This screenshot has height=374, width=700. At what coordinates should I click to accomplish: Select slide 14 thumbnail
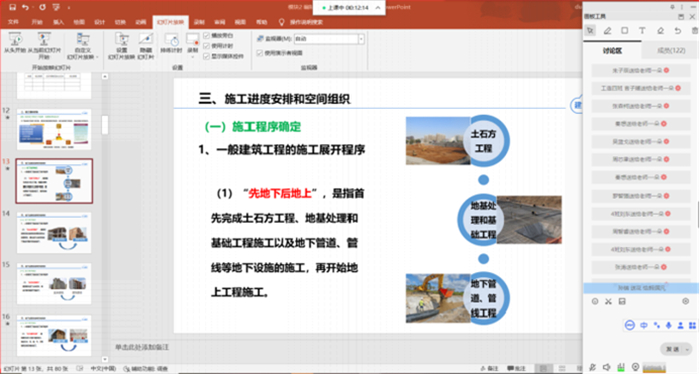[54, 233]
